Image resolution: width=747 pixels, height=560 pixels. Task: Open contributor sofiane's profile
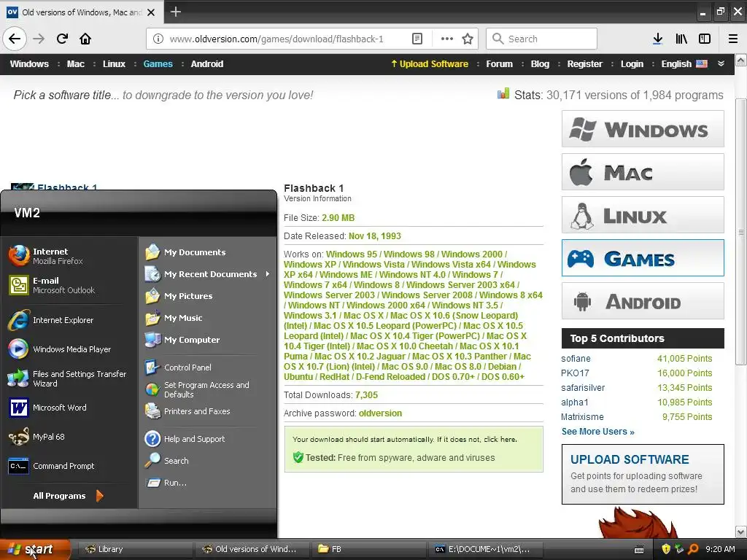[576, 359]
